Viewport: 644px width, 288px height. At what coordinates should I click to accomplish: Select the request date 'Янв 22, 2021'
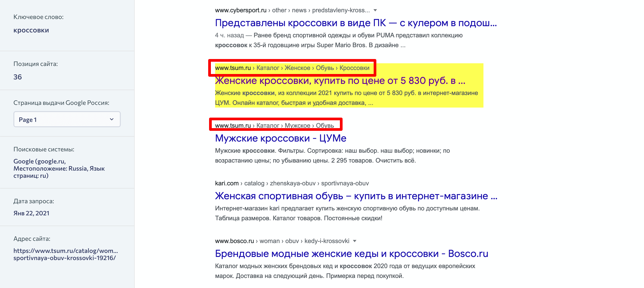tap(31, 213)
